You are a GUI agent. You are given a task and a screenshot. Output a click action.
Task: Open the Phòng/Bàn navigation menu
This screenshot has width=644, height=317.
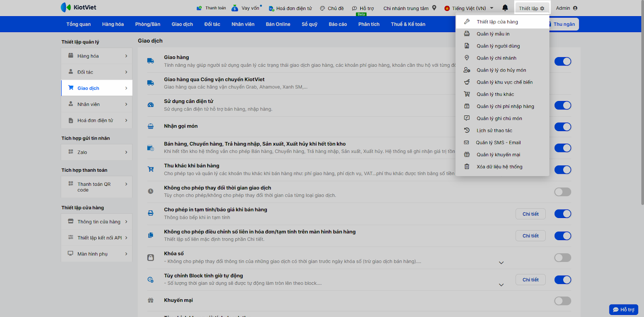148,24
